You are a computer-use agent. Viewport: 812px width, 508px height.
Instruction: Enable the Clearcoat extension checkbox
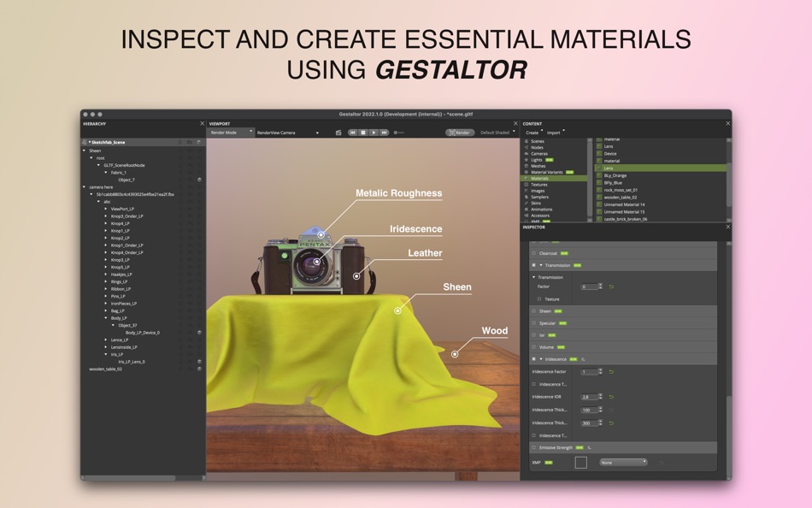click(x=534, y=253)
